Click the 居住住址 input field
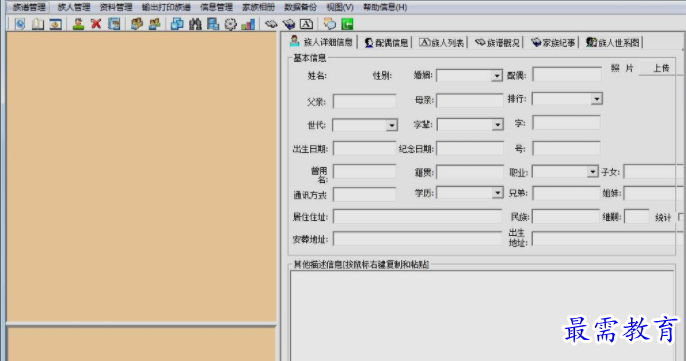Image resolution: width=686 pixels, height=361 pixels. coord(417,216)
